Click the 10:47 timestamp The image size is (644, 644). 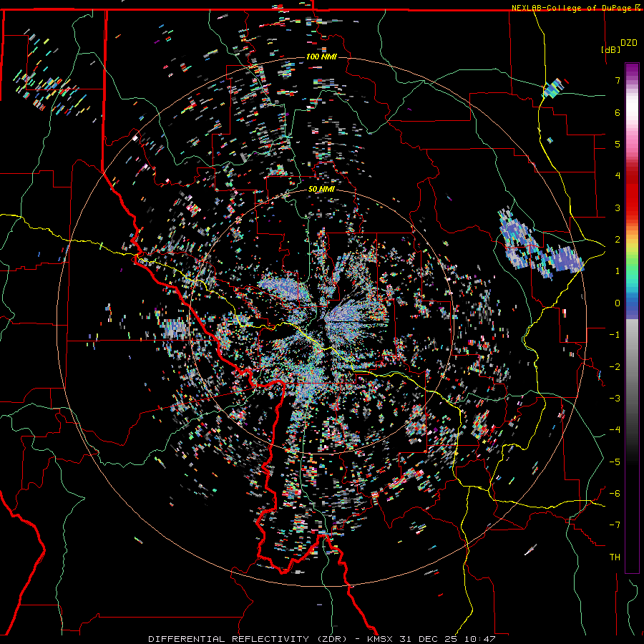479,639
